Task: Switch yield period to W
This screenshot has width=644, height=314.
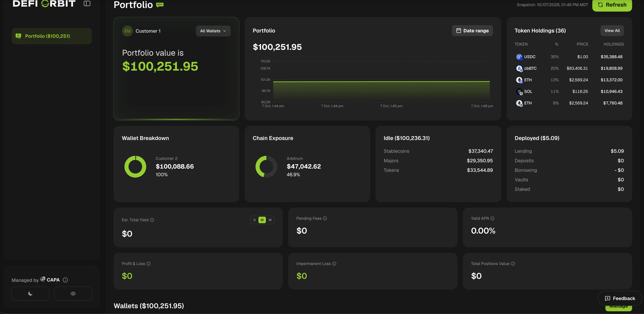Action: (262, 220)
